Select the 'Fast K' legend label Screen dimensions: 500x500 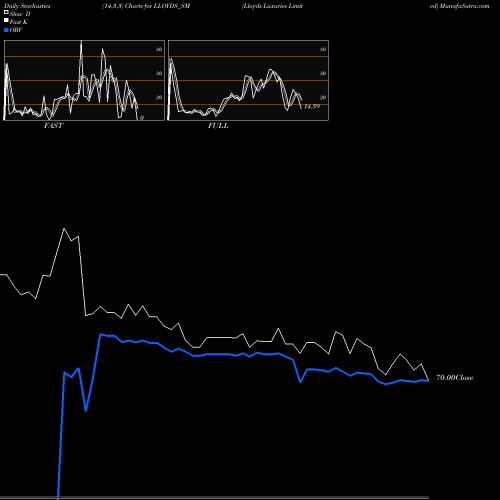pos(19,22)
